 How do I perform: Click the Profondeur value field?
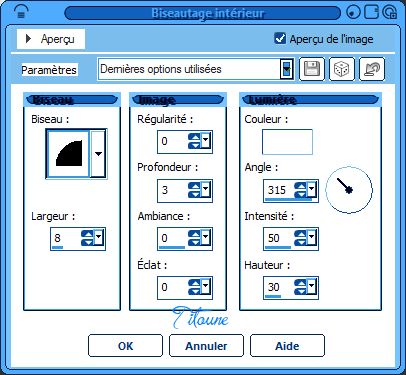(173, 190)
